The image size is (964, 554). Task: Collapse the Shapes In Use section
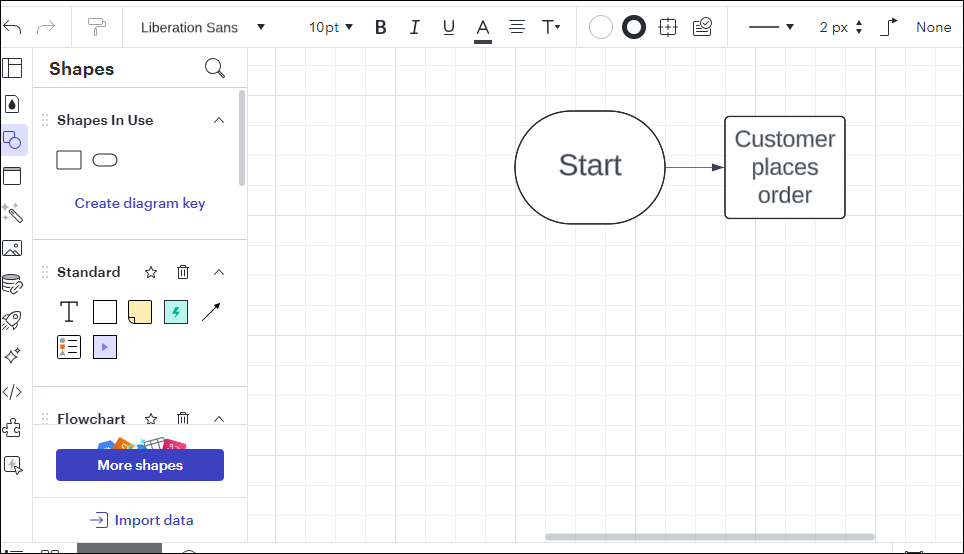click(x=219, y=120)
